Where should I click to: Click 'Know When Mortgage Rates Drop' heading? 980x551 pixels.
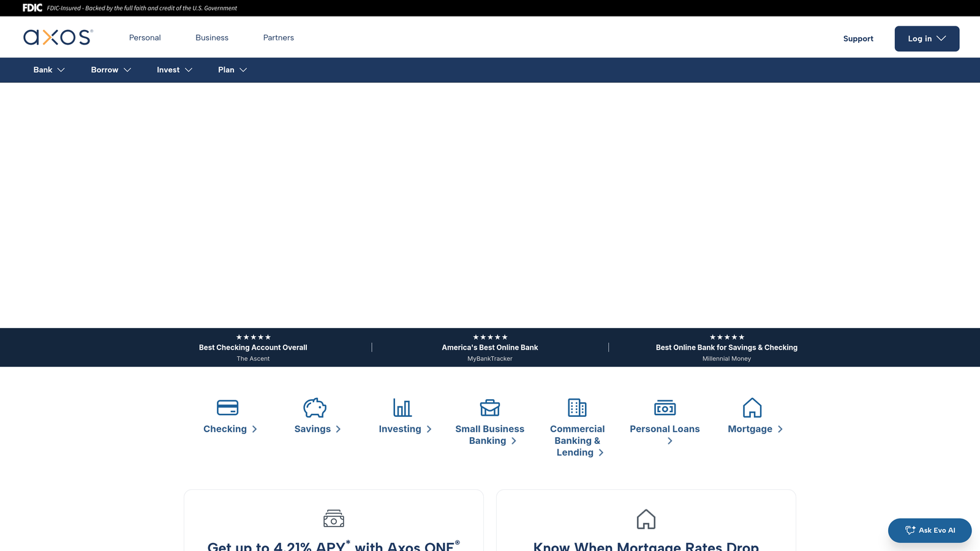tap(646, 545)
